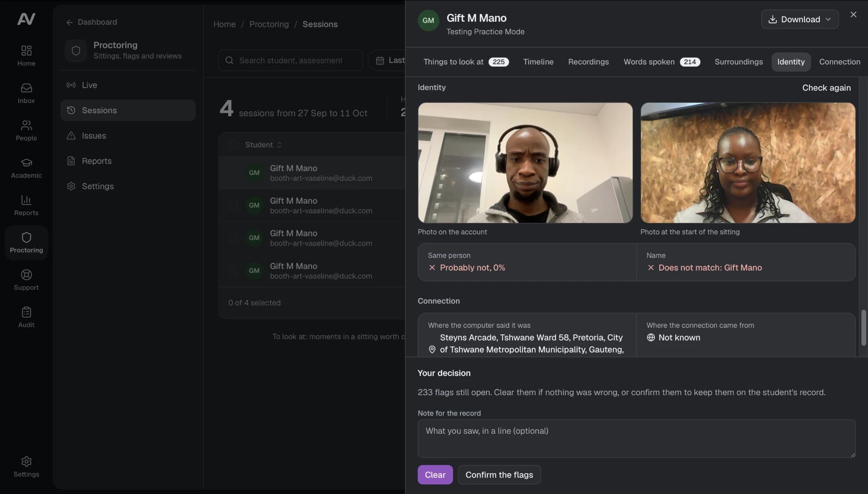Switch to Things to look at tab
868x494 pixels.
pyautogui.click(x=466, y=62)
